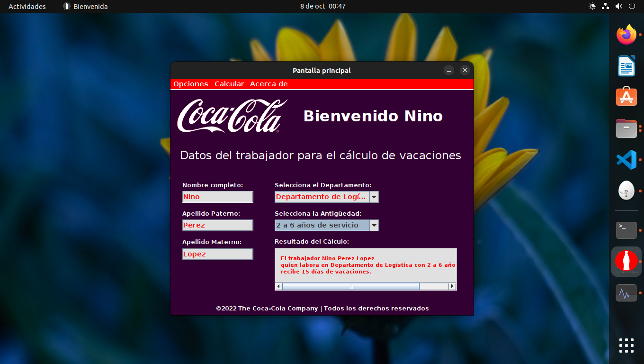Open the Files manager in dock
Viewport: 644px width, 364px height.
[x=626, y=128]
